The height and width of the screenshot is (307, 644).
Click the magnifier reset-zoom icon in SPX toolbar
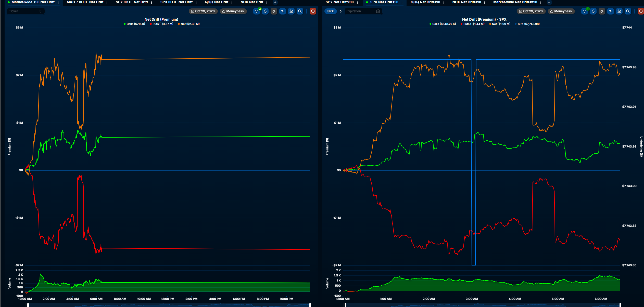pos(628,11)
